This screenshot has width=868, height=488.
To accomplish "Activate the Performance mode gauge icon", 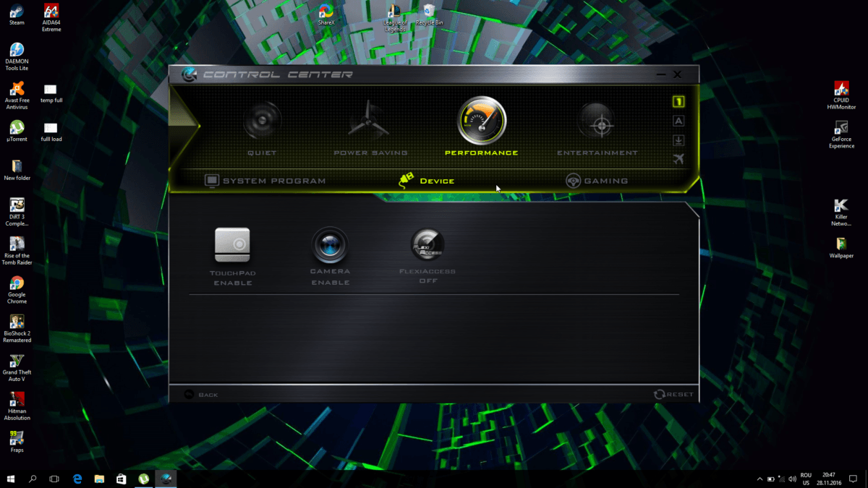I will [482, 120].
